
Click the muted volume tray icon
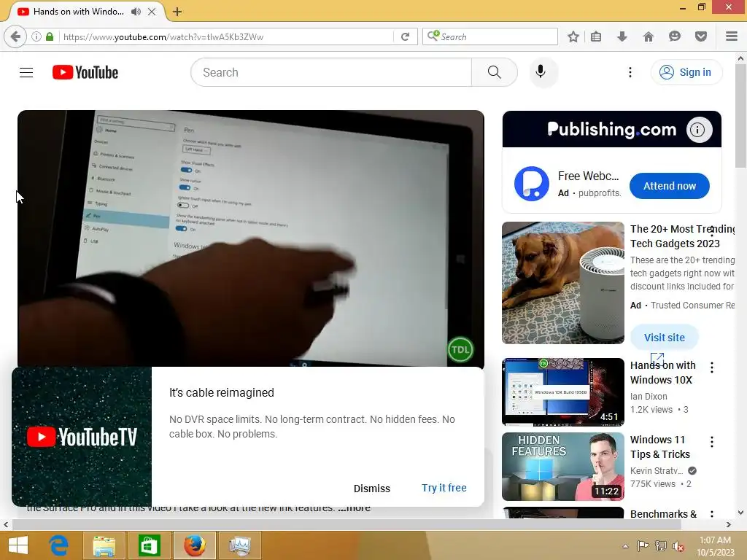(678, 546)
